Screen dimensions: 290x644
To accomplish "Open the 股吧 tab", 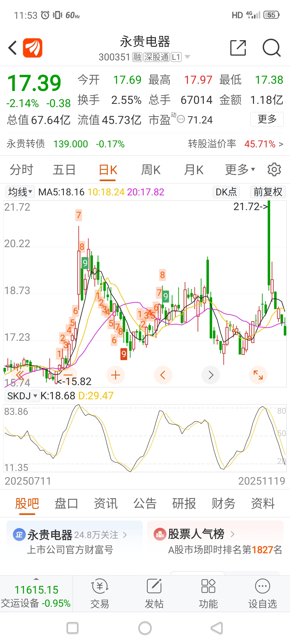I will [x=27, y=503].
